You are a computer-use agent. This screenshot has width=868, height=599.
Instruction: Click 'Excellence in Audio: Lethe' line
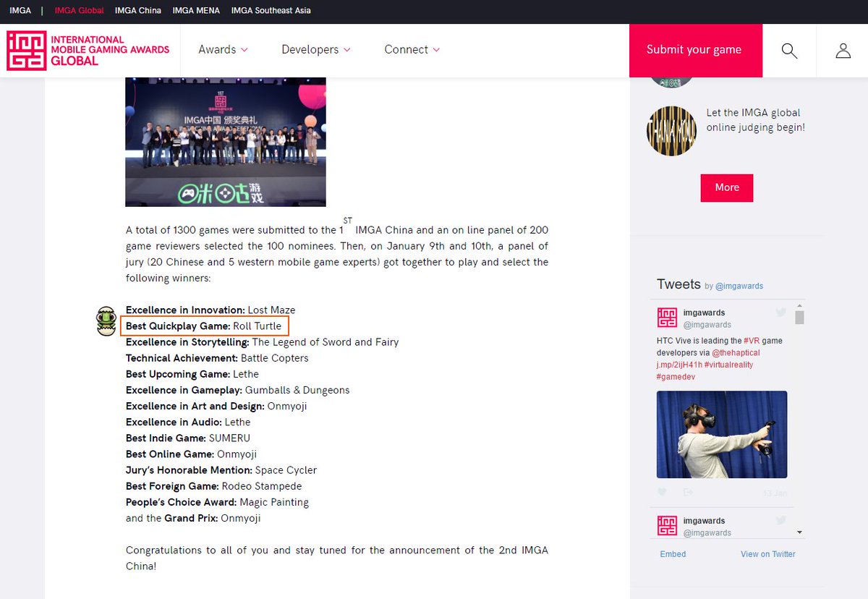click(x=188, y=422)
